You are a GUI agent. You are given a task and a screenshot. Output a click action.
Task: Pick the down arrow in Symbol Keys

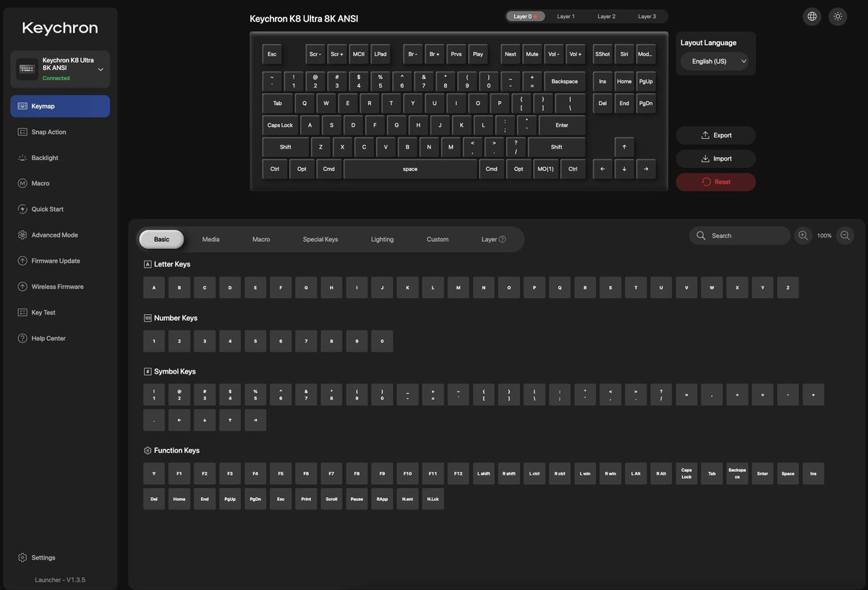205,420
